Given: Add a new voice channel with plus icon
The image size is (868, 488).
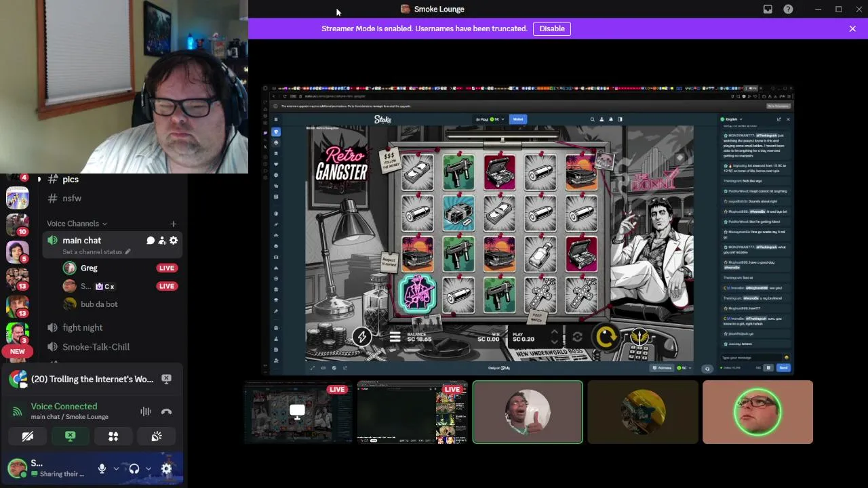Looking at the screenshot, I should [x=173, y=224].
